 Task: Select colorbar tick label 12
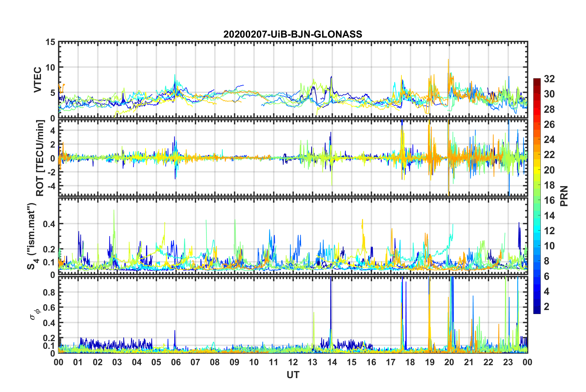(549, 231)
